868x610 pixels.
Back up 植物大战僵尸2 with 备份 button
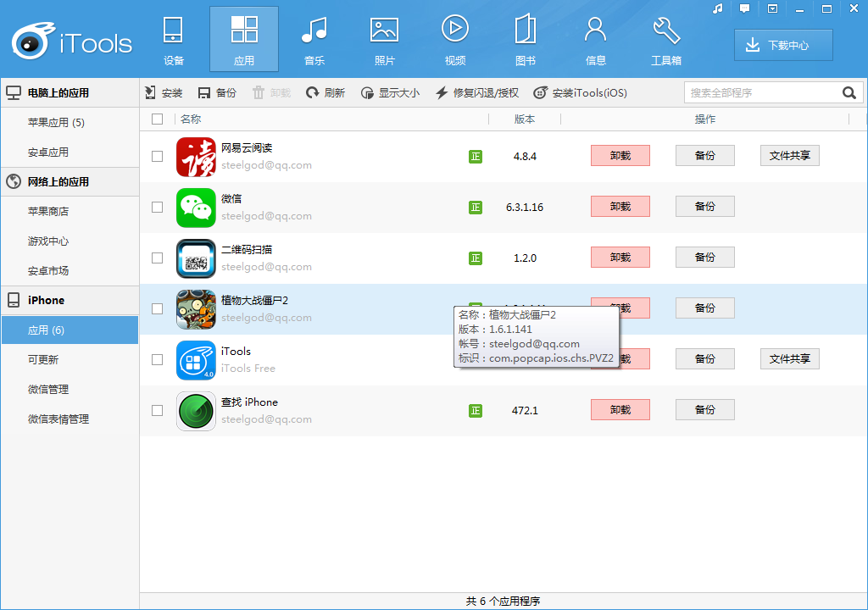click(705, 308)
